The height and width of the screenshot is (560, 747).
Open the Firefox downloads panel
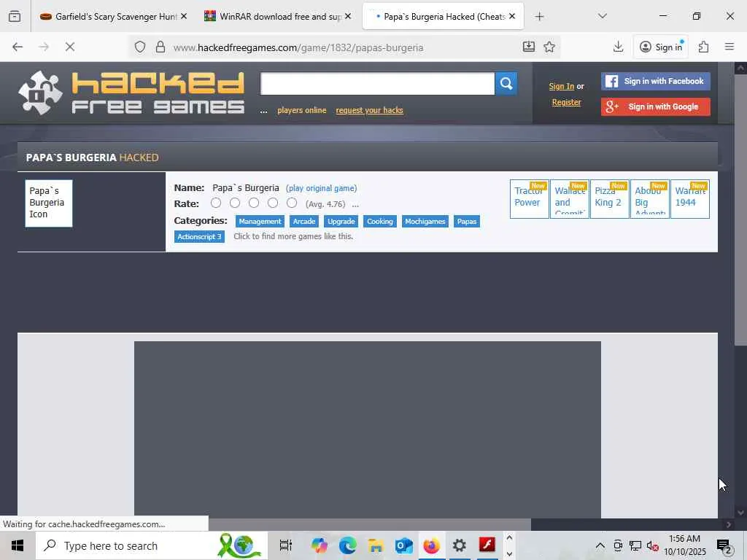click(x=618, y=47)
